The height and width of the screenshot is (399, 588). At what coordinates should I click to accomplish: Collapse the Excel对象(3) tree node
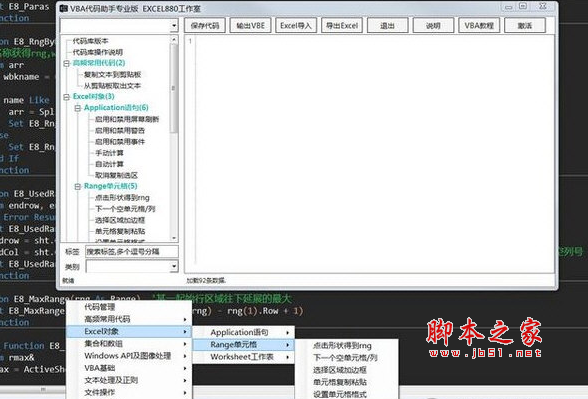coord(67,97)
